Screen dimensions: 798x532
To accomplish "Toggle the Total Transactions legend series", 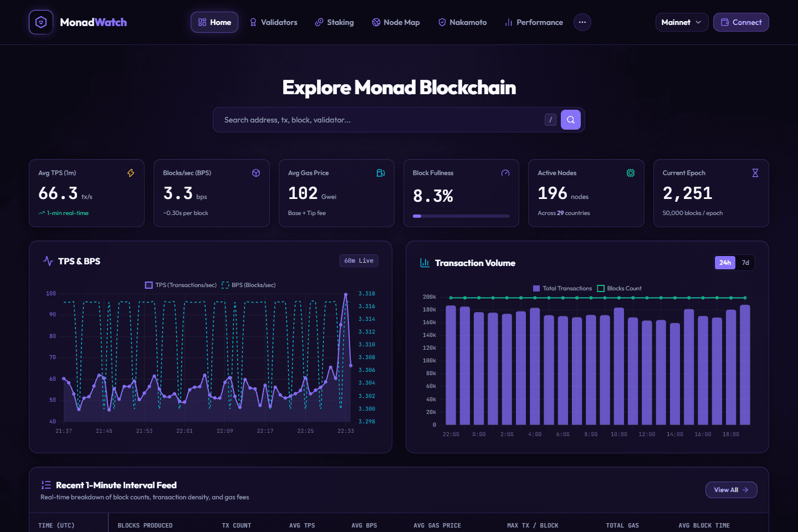I will click(562, 288).
